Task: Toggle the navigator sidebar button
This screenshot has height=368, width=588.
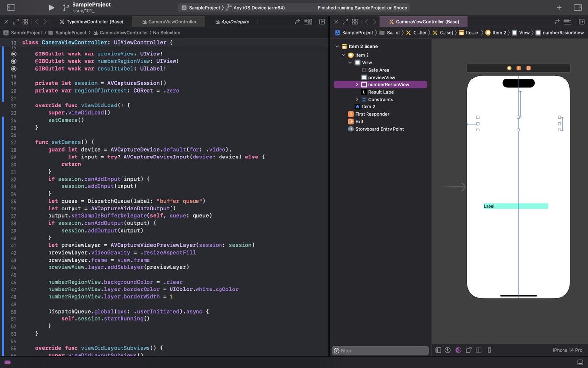Action: 11,8
